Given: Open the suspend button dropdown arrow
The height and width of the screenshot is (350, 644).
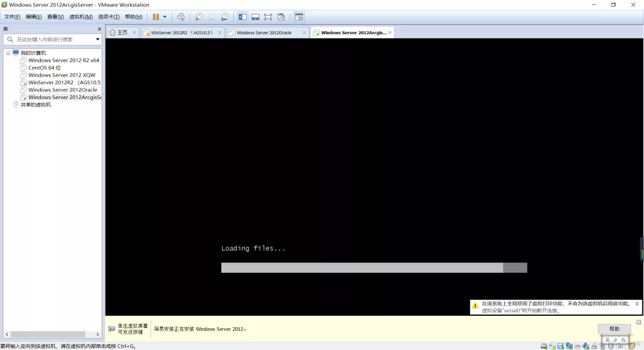Looking at the screenshot, I should [x=164, y=16].
